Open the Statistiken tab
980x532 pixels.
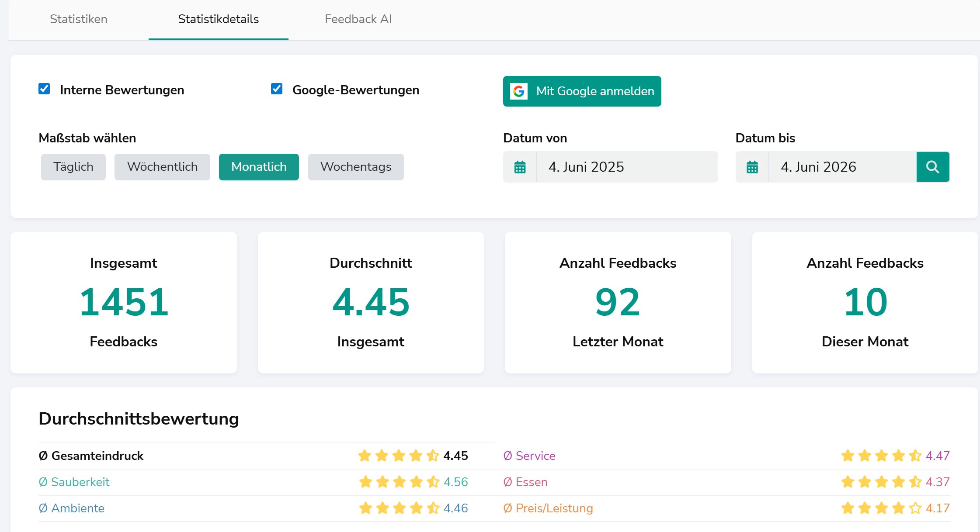point(79,19)
